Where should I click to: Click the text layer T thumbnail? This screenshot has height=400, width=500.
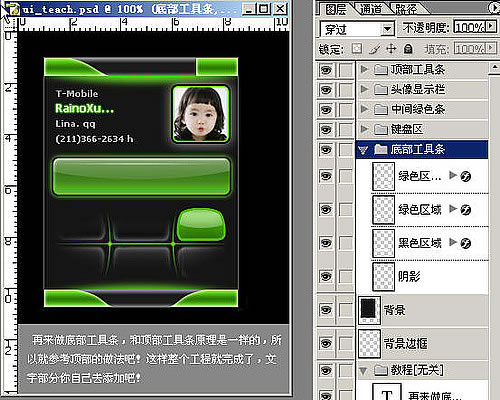pyautogui.click(x=387, y=392)
